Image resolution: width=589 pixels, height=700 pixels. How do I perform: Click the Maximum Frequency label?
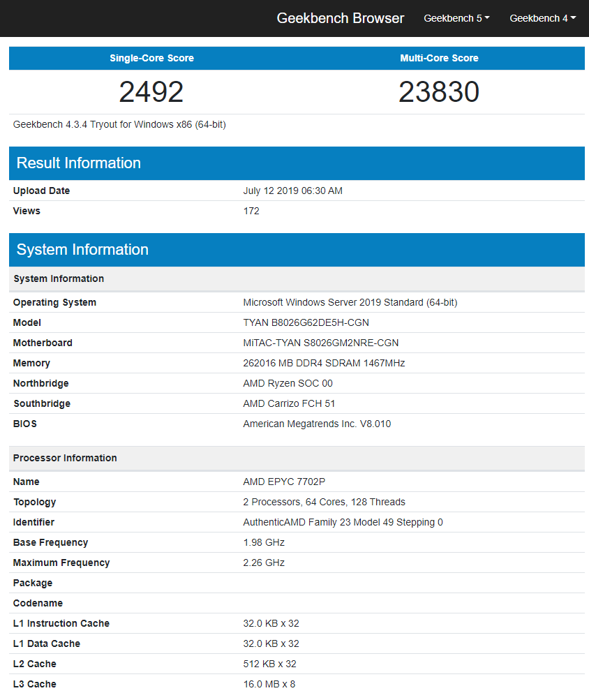(x=61, y=563)
